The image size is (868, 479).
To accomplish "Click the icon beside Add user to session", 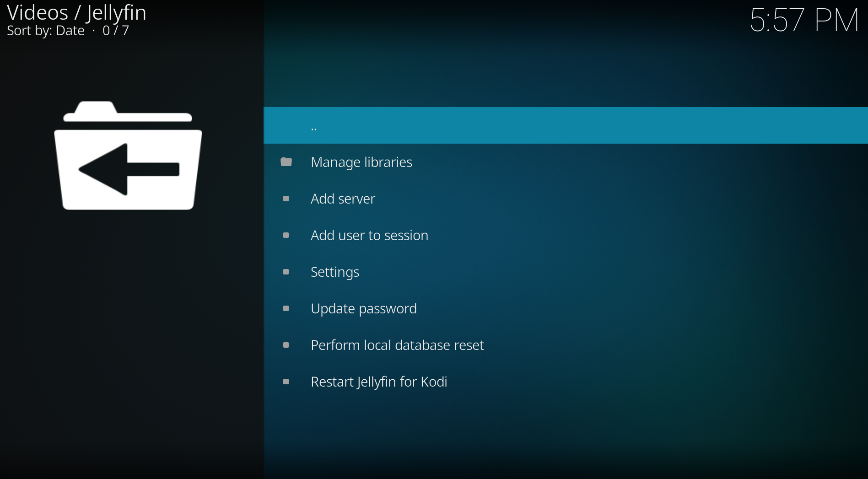I will click(286, 235).
